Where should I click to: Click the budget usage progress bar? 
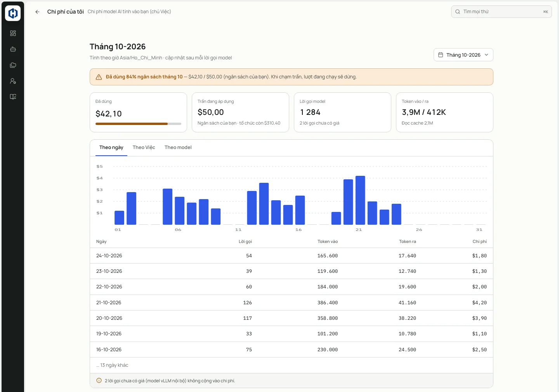(x=138, y=124)
